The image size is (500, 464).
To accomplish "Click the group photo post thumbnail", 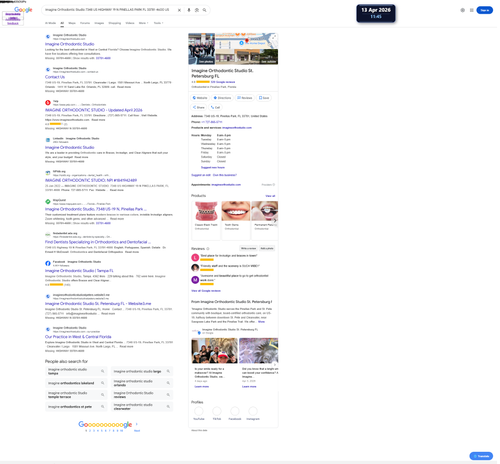I will pos(214,351).
